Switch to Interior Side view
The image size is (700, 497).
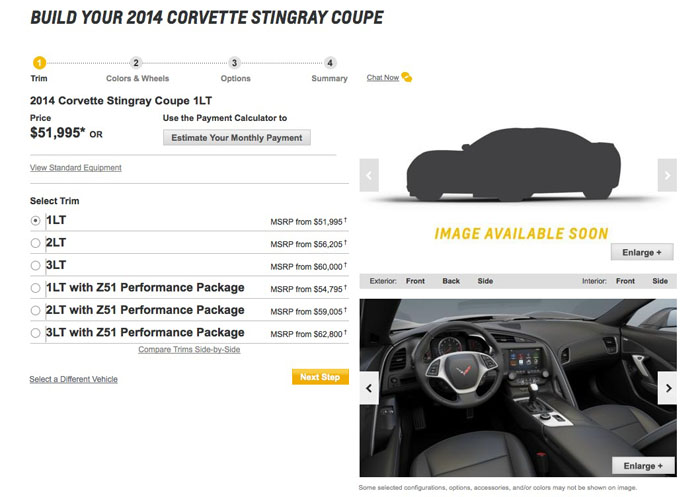click(x=660, y=281)
